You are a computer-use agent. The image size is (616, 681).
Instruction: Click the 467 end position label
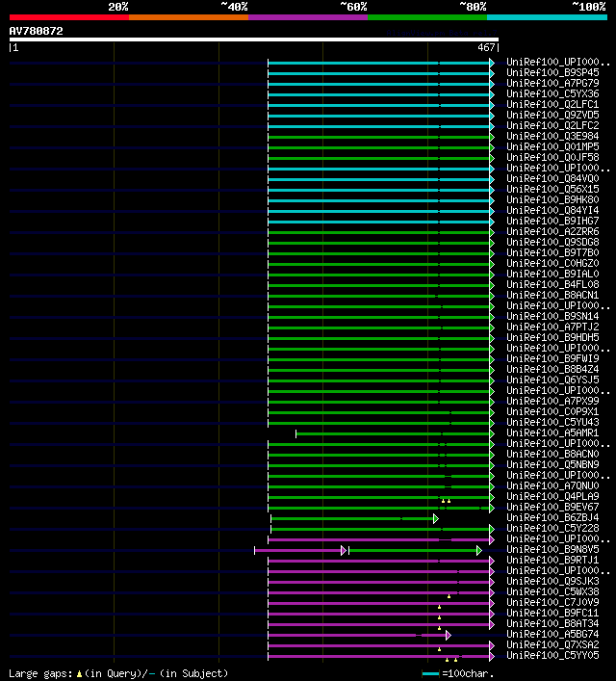[486, 47]
